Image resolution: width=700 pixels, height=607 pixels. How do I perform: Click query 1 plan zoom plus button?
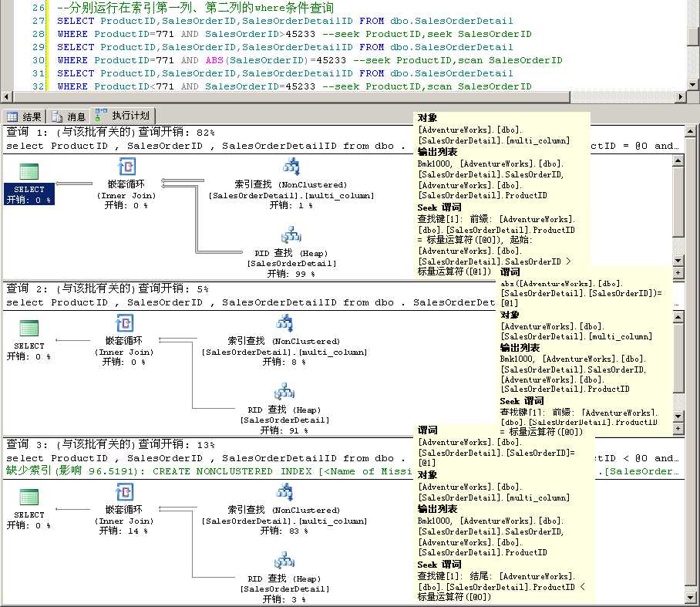point(678,272)
